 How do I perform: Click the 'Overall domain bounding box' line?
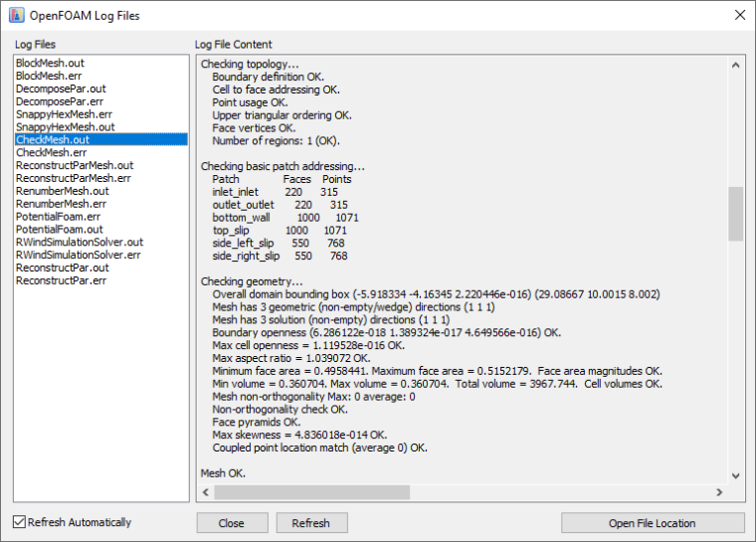[x=436, y=294]
